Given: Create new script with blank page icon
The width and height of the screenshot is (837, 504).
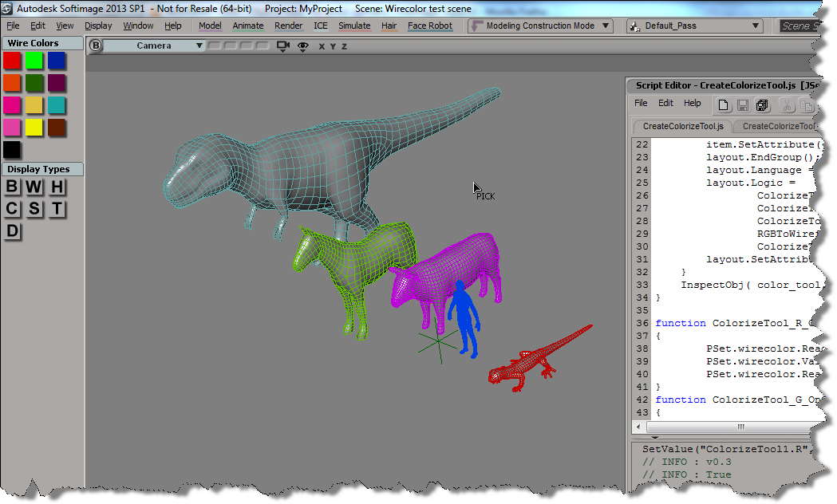Looking at the screenshot, I should tap(724, 104).
